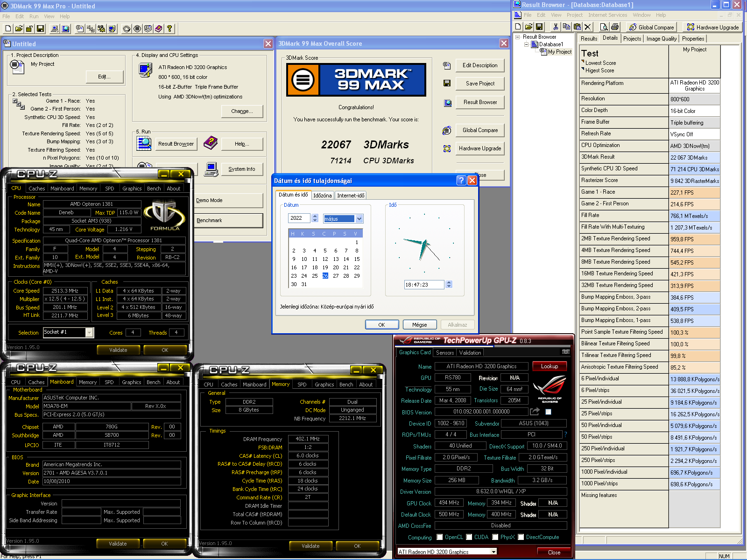Click the globe icon beside Global Compare button
The height and width of the screenshot is (560, 747).
pos(447,130)
